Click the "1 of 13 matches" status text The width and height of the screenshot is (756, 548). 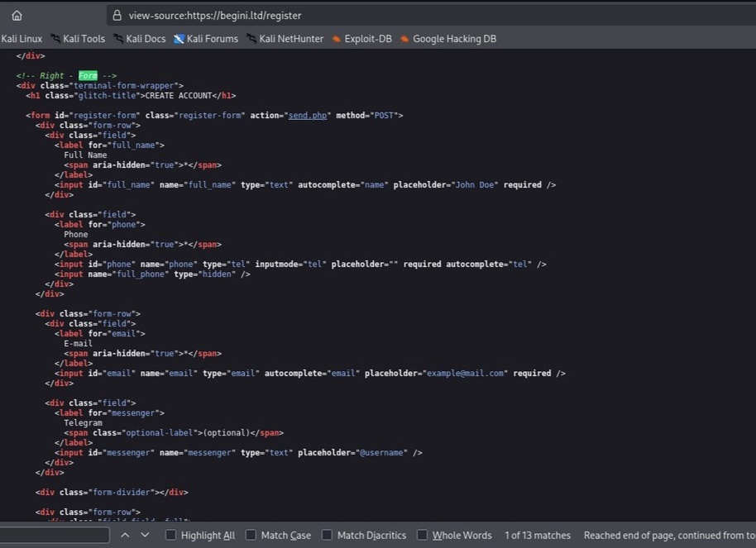(538, 535)
